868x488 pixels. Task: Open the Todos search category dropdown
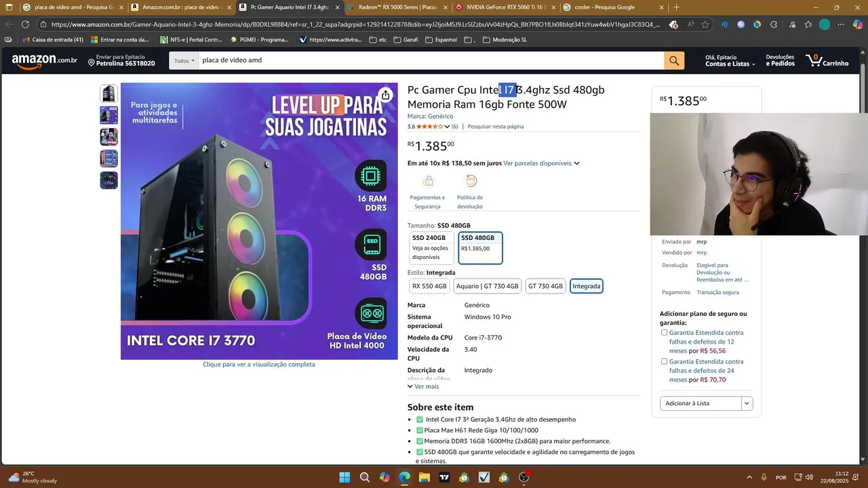click(x=184, y=60)
